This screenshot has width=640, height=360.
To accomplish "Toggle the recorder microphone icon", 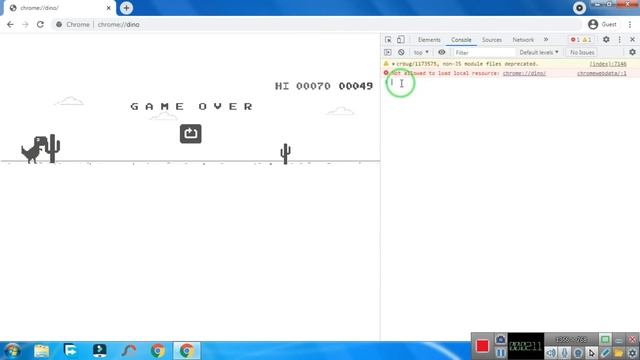I will coord(564,353).
